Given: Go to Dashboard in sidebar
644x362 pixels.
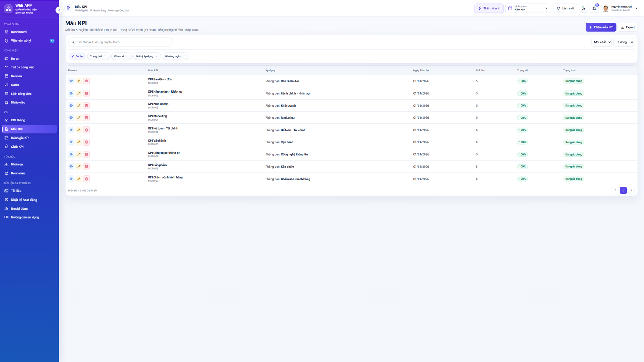Looking at the screenshot, I should pyautogui.click(x=29, y=32).
